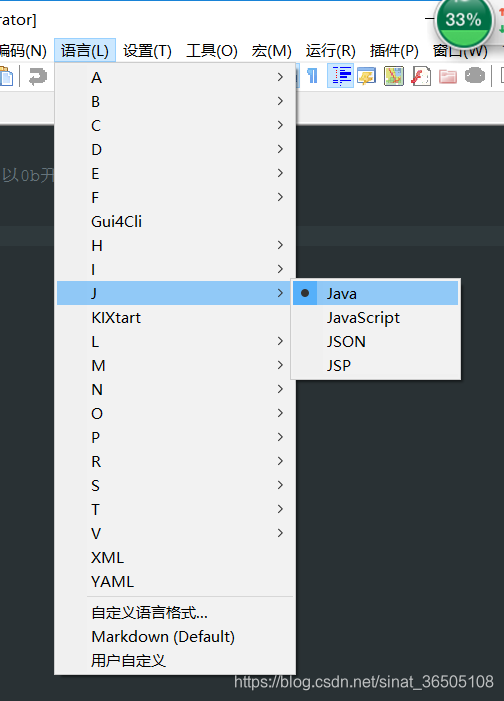Image resolution: width=504 pixels, height=701 pixels.
Task: Click the highlighted J submenu entry
Action: point(175,293)
